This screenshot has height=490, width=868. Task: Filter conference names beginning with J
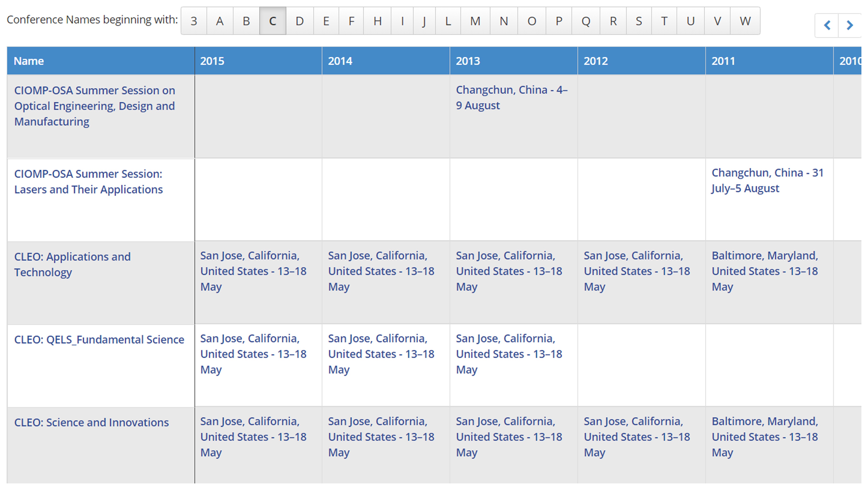(424, 21)
